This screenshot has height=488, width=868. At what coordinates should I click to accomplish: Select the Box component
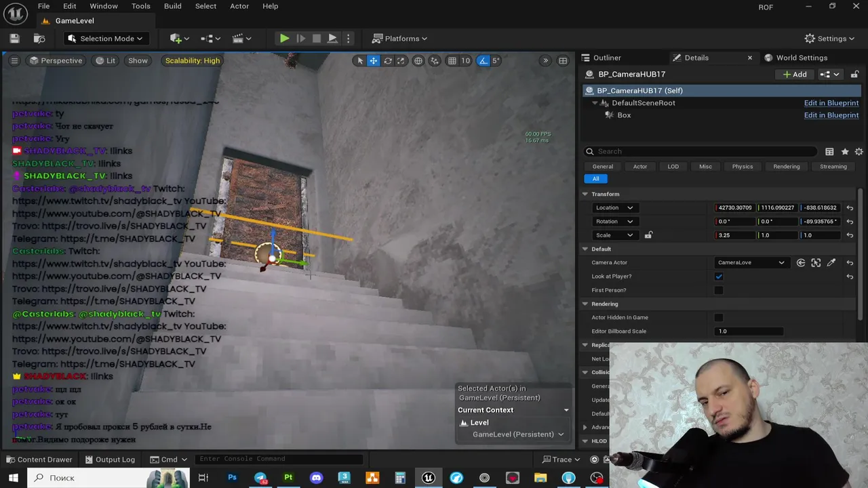pyautogui.click(x=624, y=115)
